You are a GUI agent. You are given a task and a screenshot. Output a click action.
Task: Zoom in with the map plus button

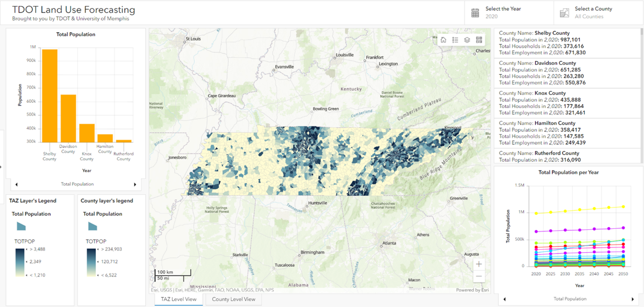479,264
